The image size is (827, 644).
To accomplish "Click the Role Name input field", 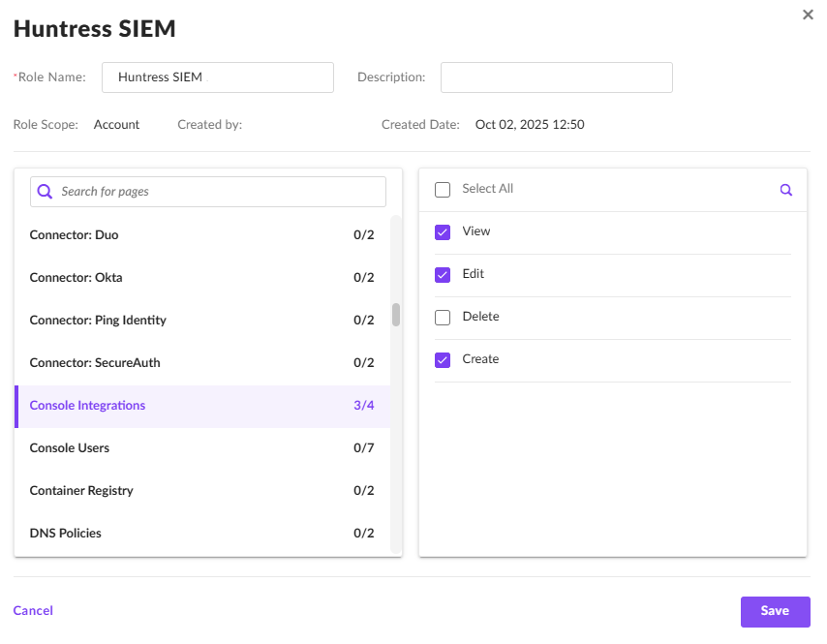I will click(217, 77).
